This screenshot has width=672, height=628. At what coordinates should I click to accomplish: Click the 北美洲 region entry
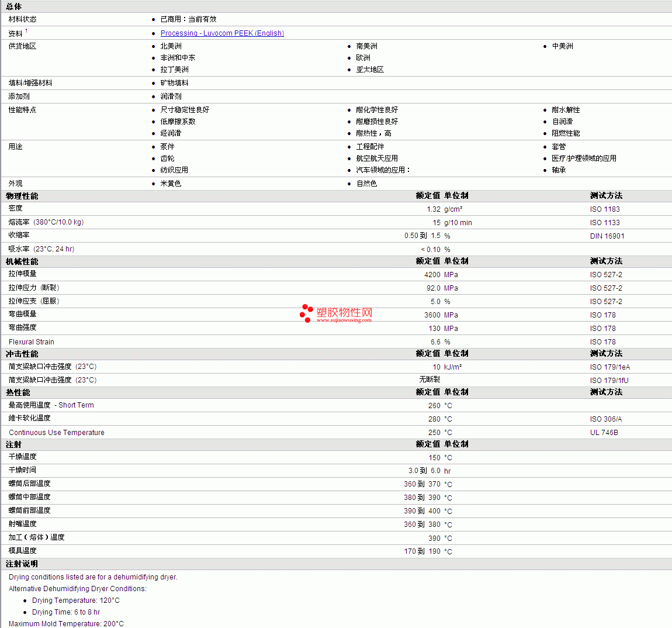(x=171, y=46)
